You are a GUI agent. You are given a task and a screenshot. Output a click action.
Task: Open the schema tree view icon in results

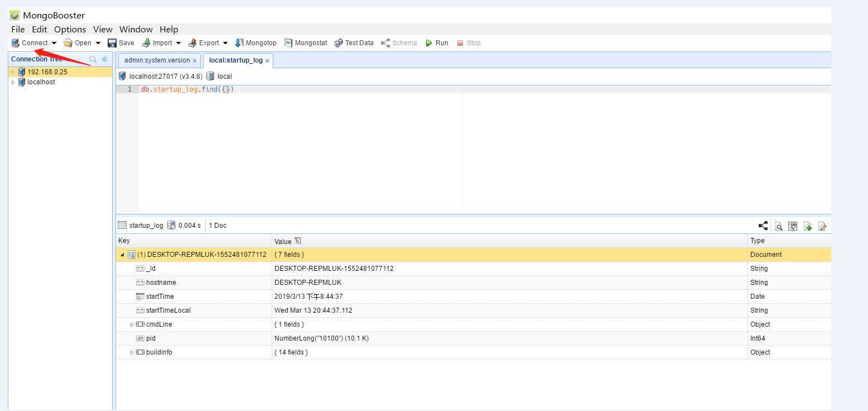pos(763,226)
